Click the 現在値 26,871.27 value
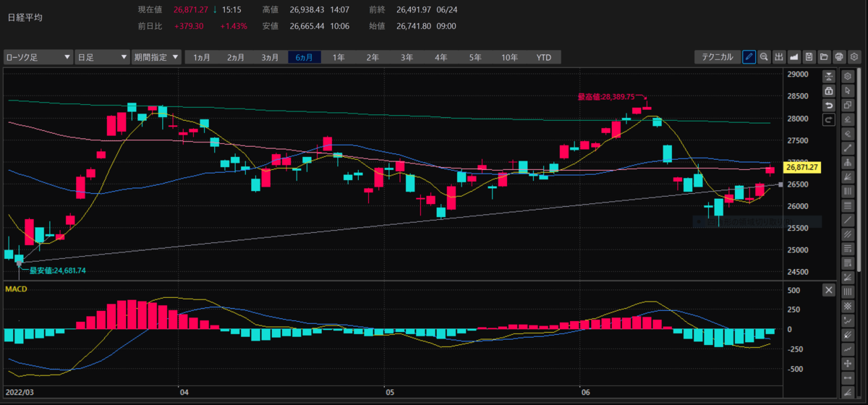 [x=191, y=9]
